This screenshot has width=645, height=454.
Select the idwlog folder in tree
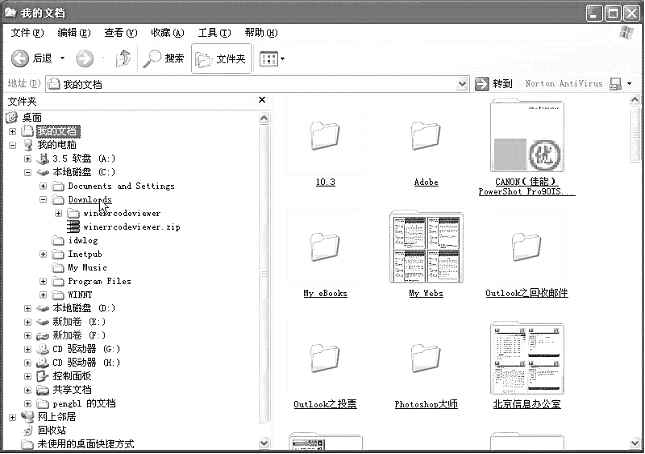[83, 240]
